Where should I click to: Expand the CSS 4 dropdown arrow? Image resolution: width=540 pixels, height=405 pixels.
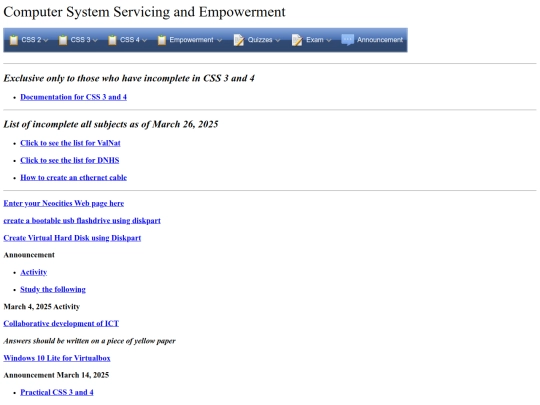point(144,40)
